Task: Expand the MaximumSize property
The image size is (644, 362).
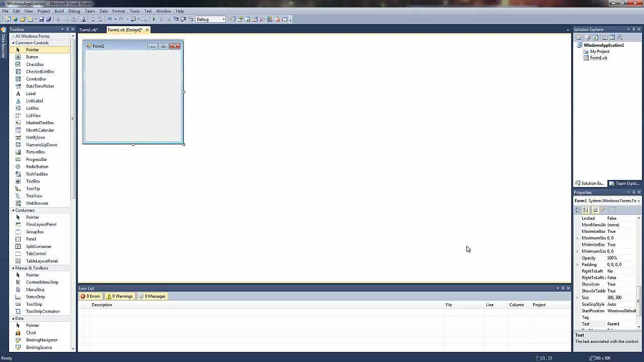Action: click(578, 238)
